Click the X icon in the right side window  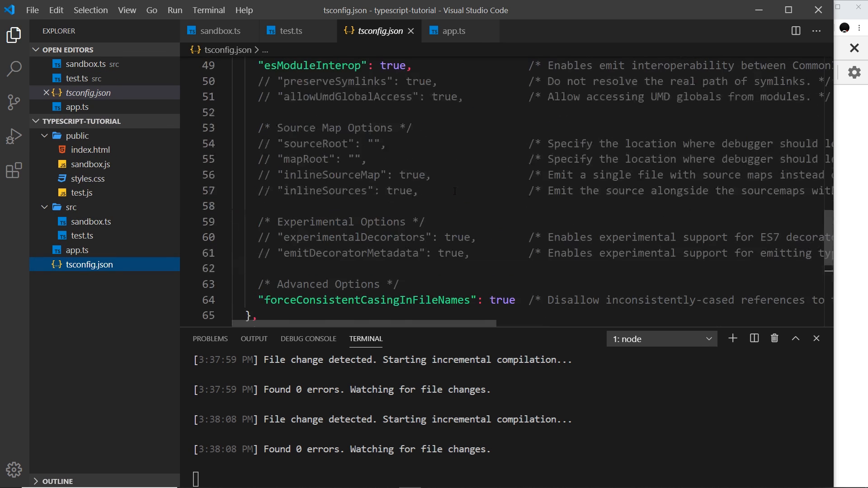point(854,48)
